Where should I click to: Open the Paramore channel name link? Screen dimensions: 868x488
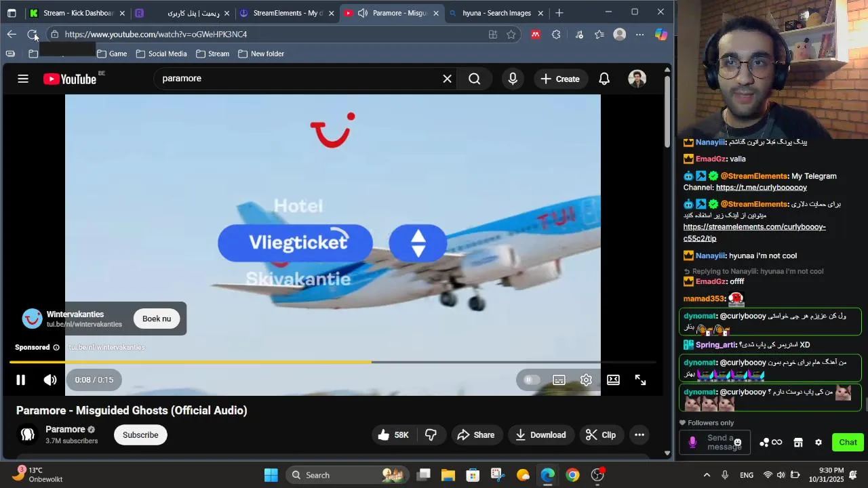[65, 429]
